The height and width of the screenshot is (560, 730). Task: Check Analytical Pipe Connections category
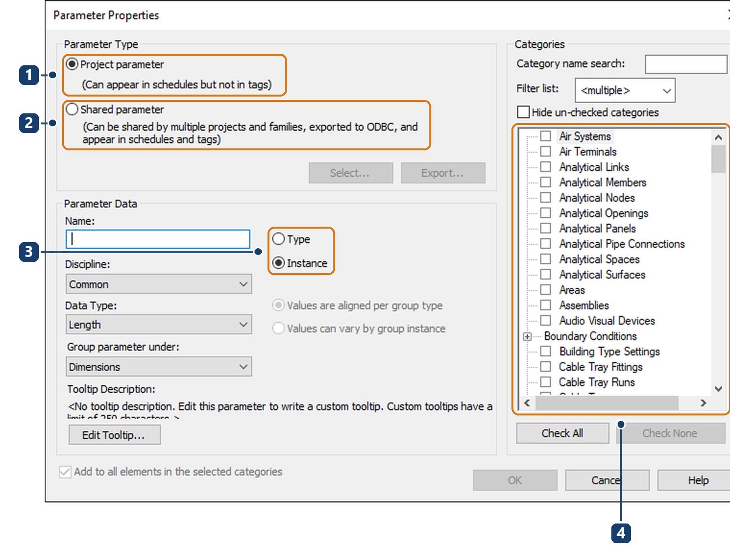pos(546,243)
